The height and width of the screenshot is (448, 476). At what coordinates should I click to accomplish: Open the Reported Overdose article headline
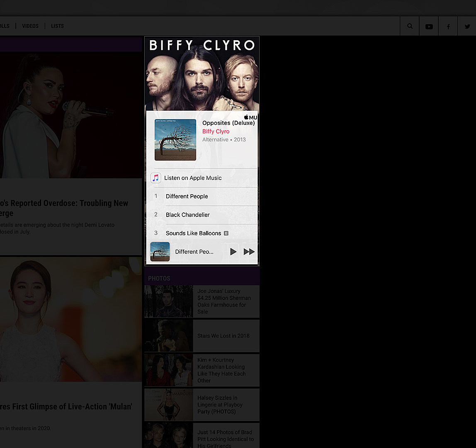pyautogui.click(x=64, y=208)
